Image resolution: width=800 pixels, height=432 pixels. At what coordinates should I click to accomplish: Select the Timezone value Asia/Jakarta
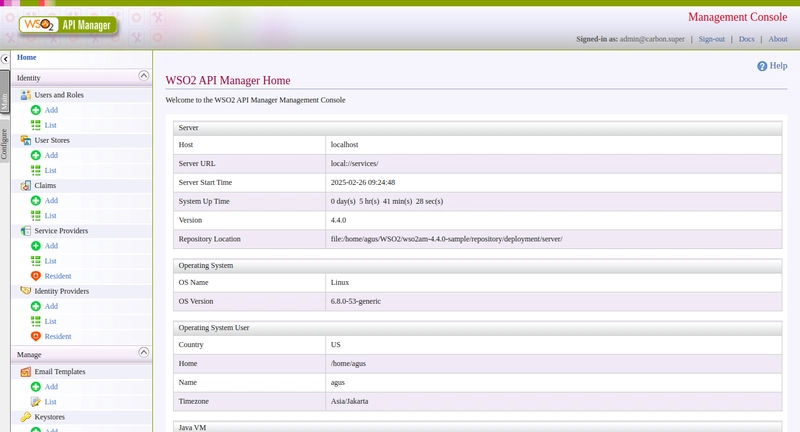[x=349, y=401]
